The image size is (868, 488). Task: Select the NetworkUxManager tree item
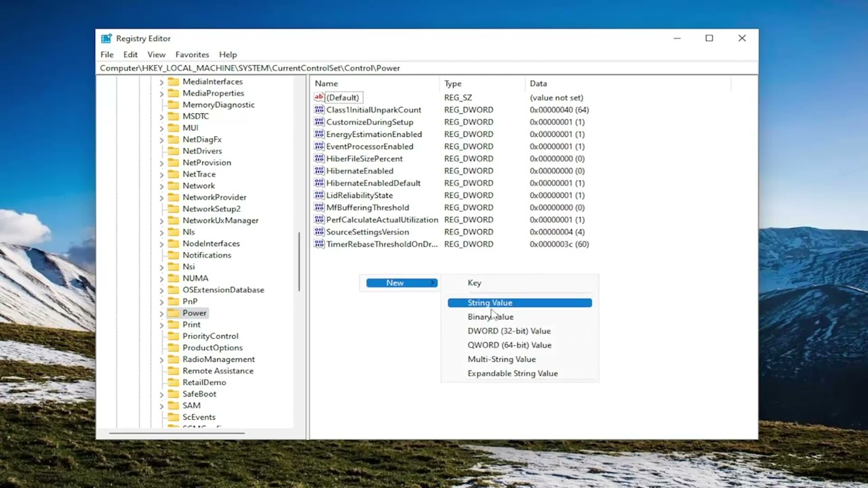220,220
